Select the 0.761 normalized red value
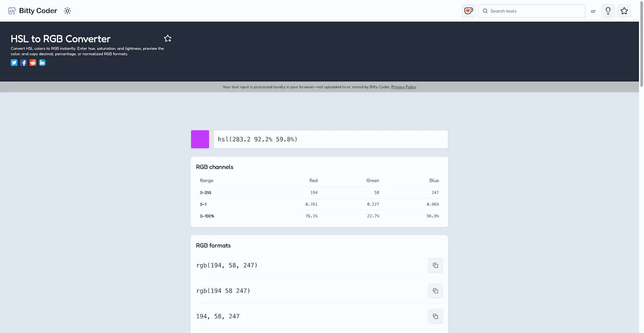Viewport: 644px width, 333px height. 312,204
